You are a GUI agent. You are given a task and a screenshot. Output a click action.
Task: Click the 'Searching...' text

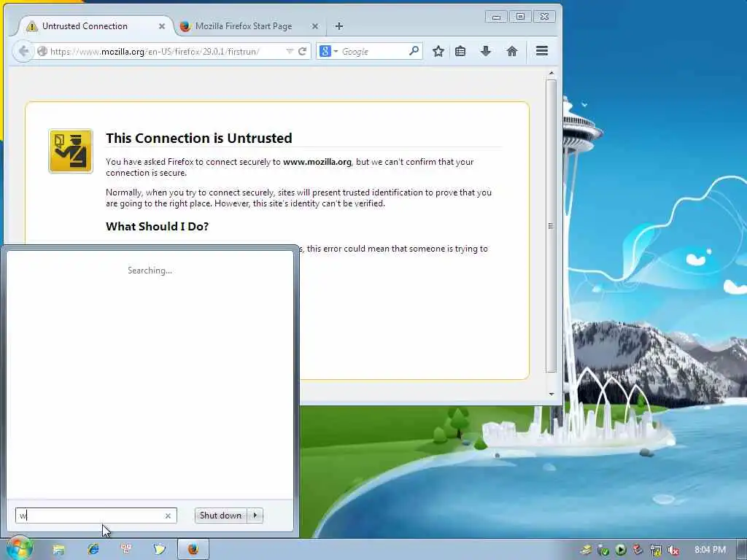pyautogui.click(x=150, y=271)
